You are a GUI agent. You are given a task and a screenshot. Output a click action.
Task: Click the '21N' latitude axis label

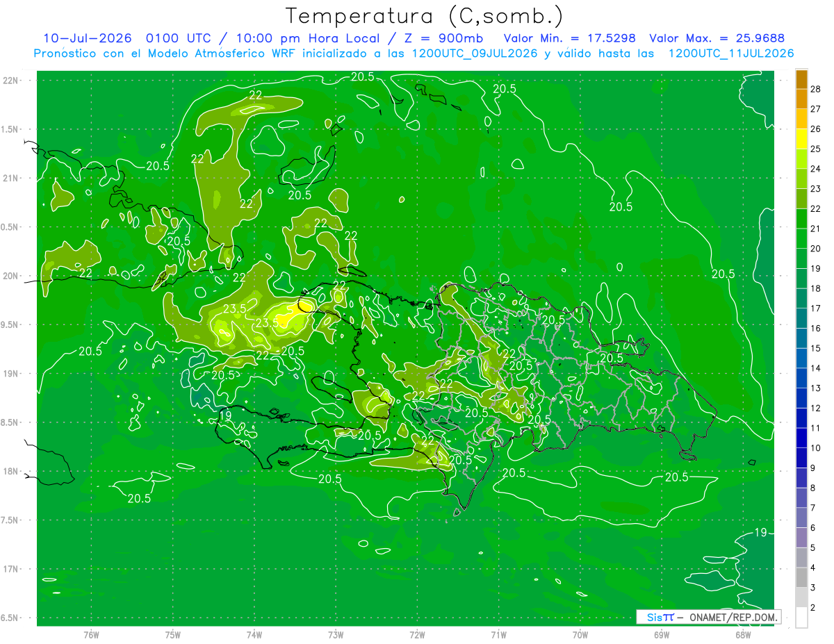(x=10, y=179)
